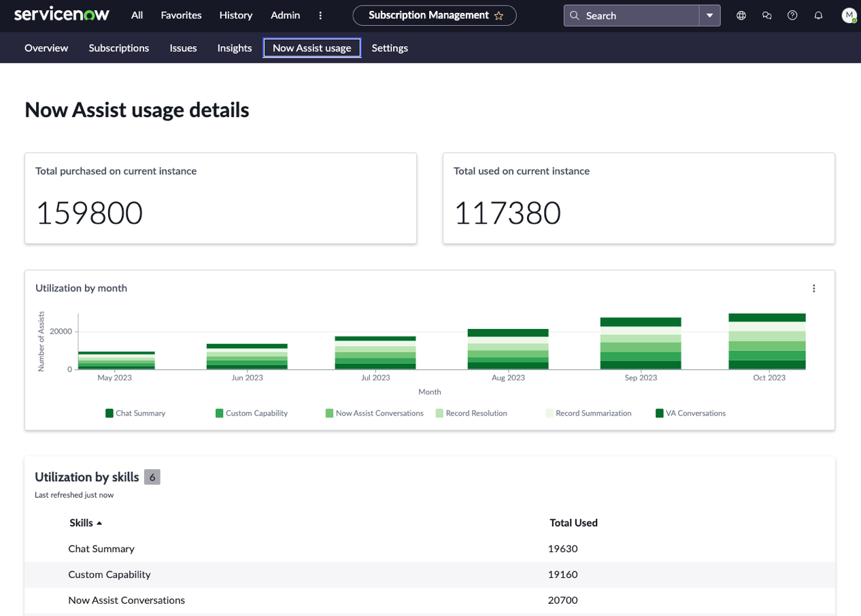Toggle Now Assist Conversations legend swatch

point(330,413)
